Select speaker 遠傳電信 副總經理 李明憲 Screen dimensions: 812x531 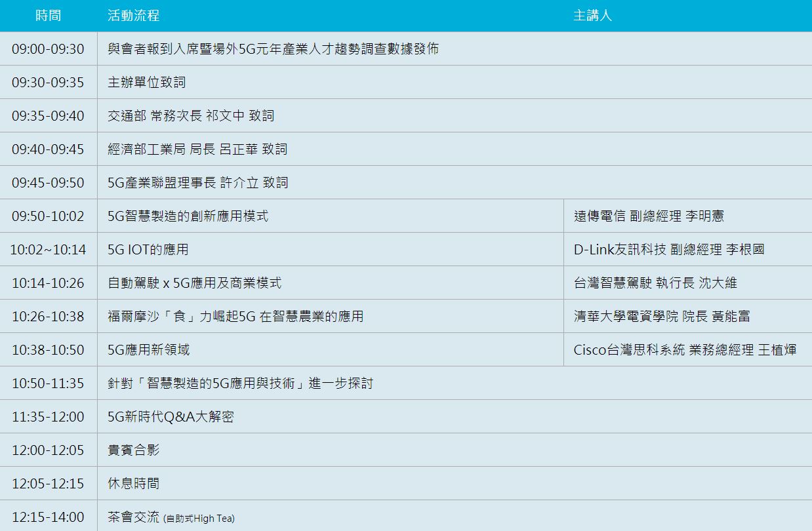[649, 216]
